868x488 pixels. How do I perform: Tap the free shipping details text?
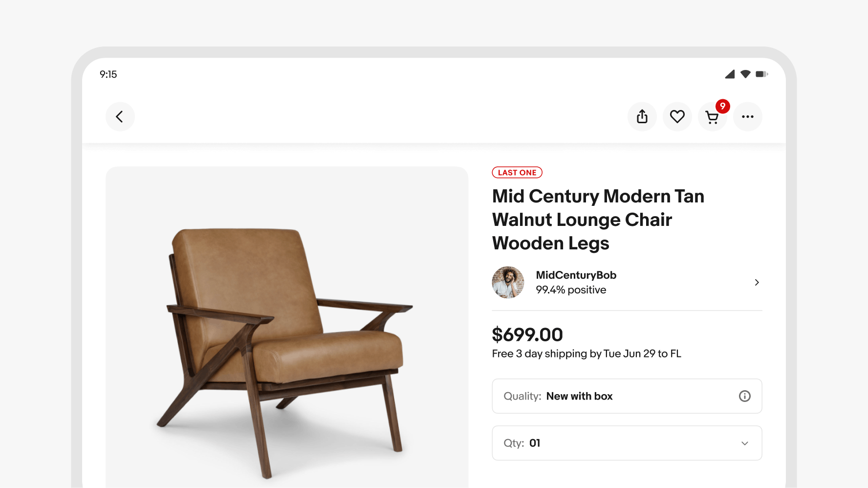point(586,354)
